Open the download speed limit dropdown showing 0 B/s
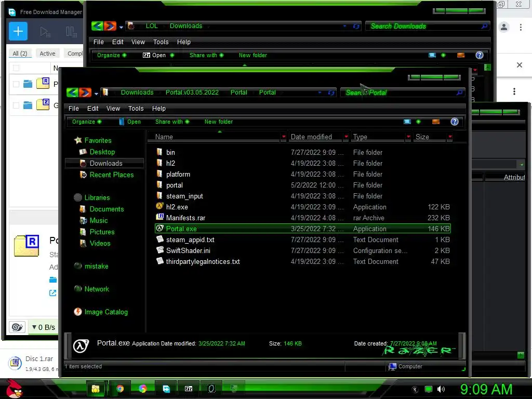This screenshot has height=399, width=532. (43, 327)
